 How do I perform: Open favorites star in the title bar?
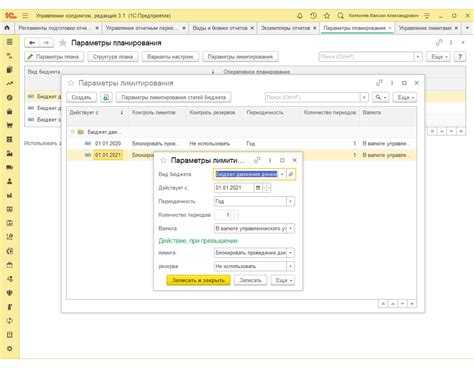(327, 16)
